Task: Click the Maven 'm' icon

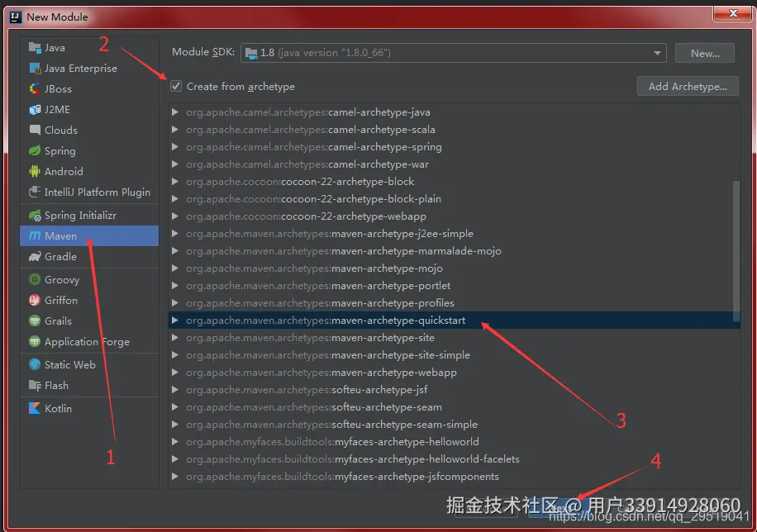Action: [35, 235]
